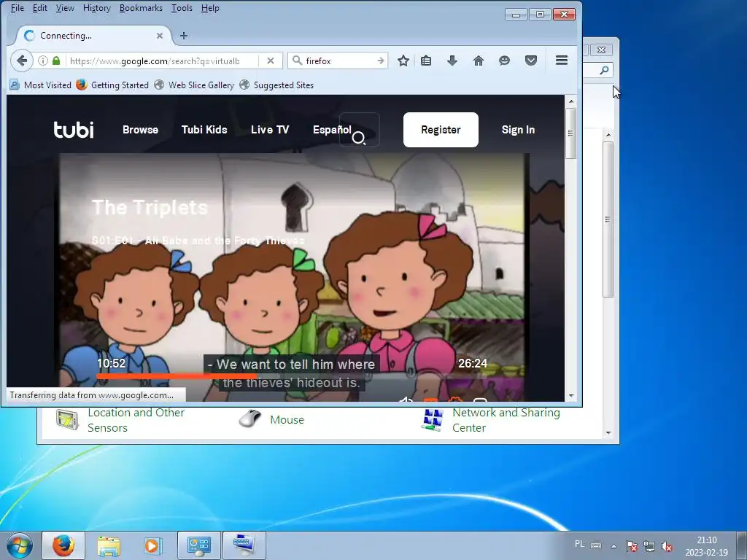Open site information icon in address bar
Screen dimensions: 747x560
pos(43,61)
